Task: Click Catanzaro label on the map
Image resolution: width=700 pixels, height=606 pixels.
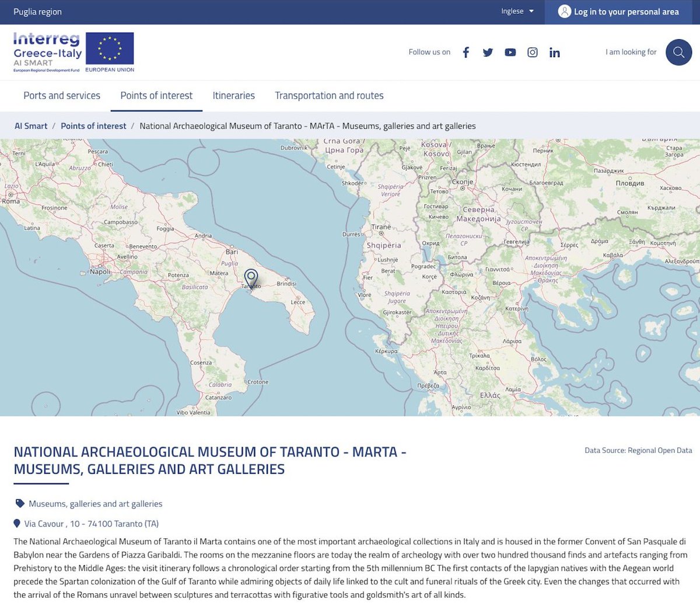Action: click(218, 398)
